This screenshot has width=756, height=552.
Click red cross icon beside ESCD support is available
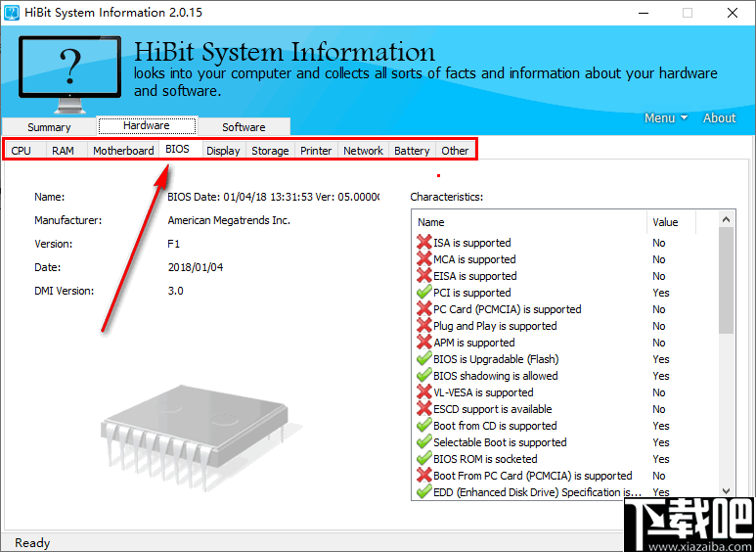(x=423, y=409)
